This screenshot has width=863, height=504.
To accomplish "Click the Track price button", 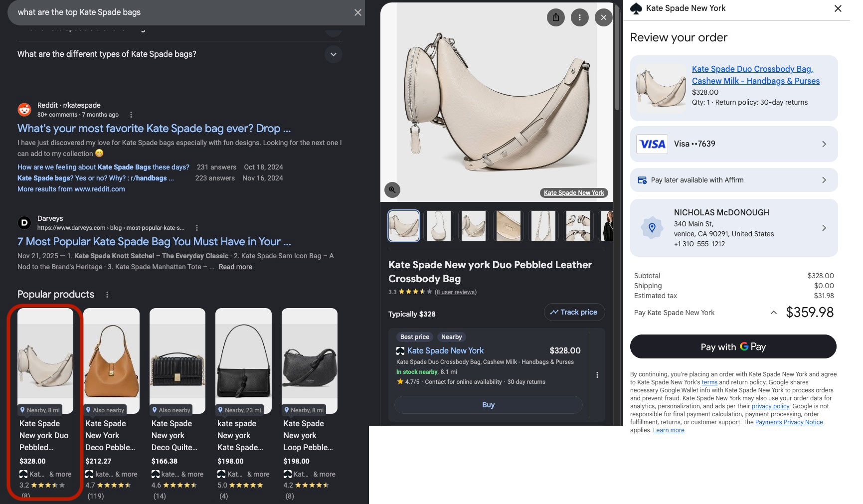I will pyautogui.click(x=574, y=312).
